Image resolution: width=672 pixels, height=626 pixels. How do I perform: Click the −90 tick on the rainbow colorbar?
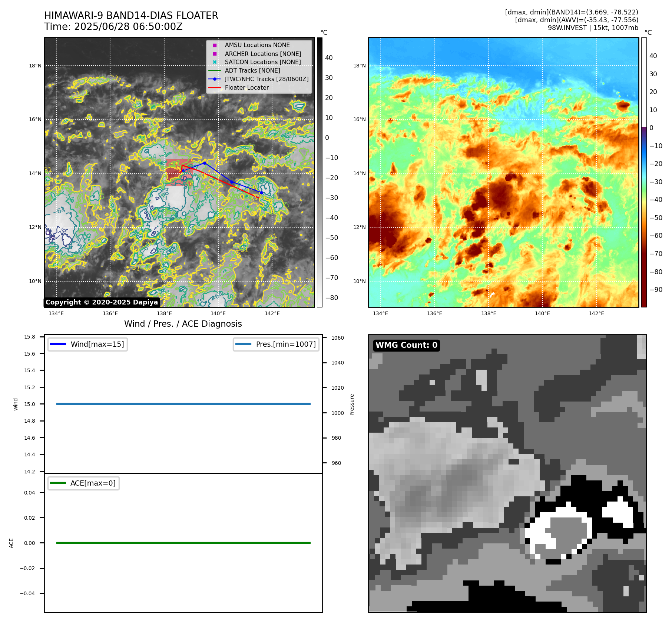[x=656, y=290]
